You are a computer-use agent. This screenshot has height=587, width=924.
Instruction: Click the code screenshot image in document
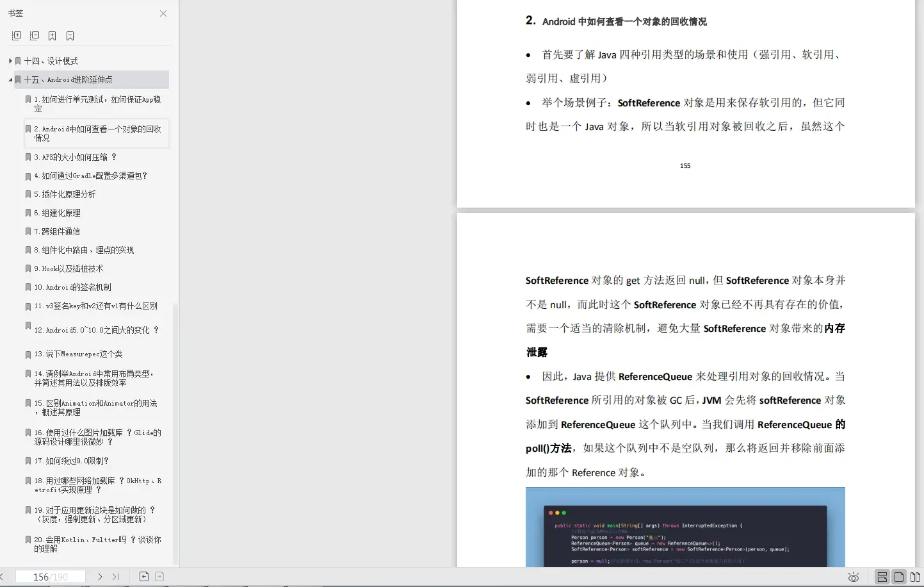pyautogui.click(x=685, y=527)
